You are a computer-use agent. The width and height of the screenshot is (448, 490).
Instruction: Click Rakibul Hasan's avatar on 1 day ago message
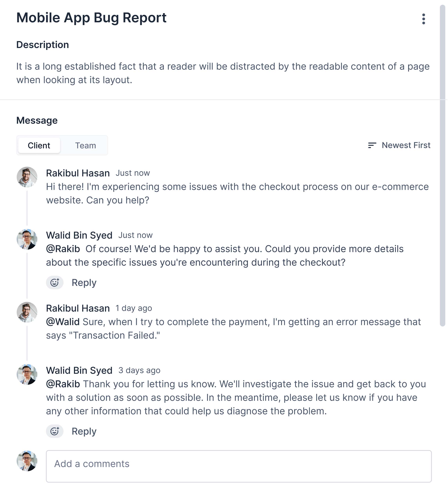coord(27,312)
